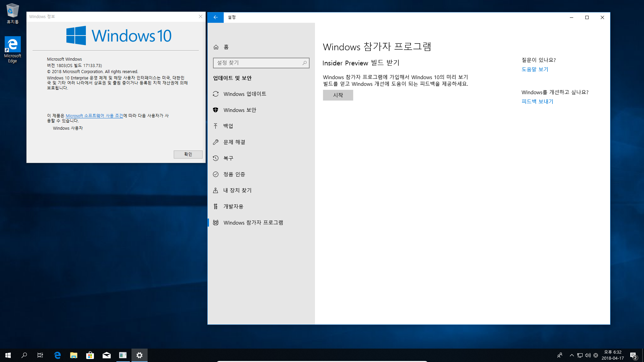Viewport: 644px width, 362px height.
Task: Select Windows 참가자 프로그램 cat icon
Action: [216, 223]
